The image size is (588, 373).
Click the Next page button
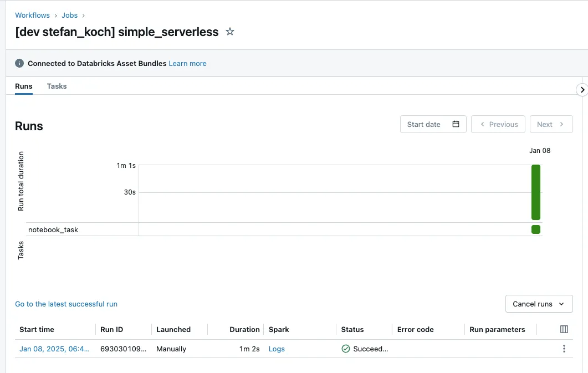(551, 124)
